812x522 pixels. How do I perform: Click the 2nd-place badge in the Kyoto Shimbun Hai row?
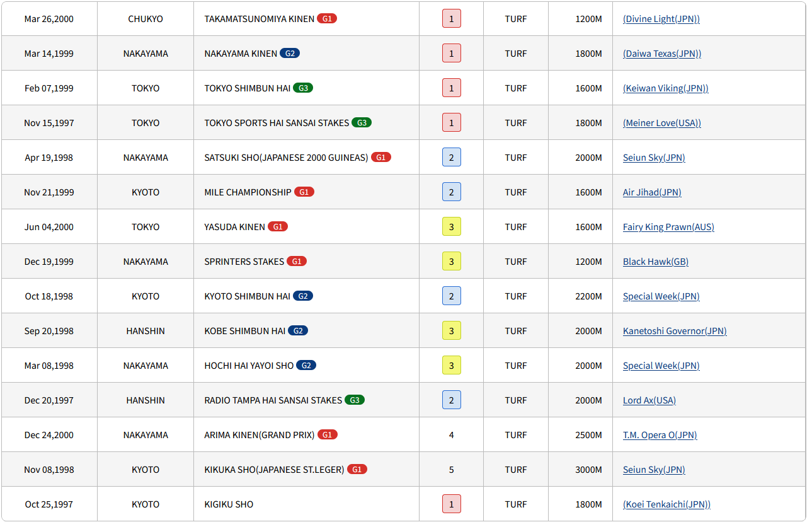[452, 296]
